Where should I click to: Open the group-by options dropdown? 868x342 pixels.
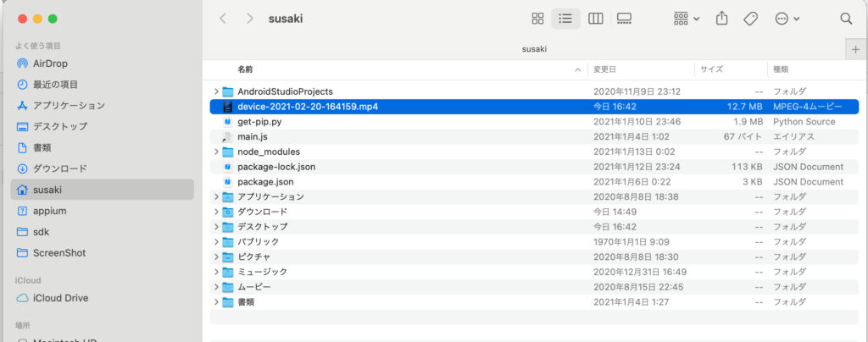click(x=687, y=19)
